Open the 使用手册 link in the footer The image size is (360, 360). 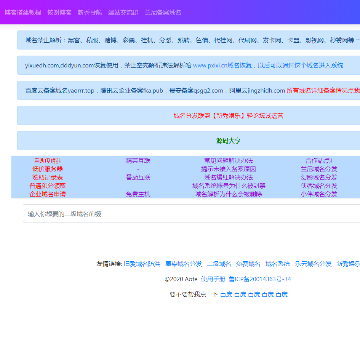click(x=213, y=279)
